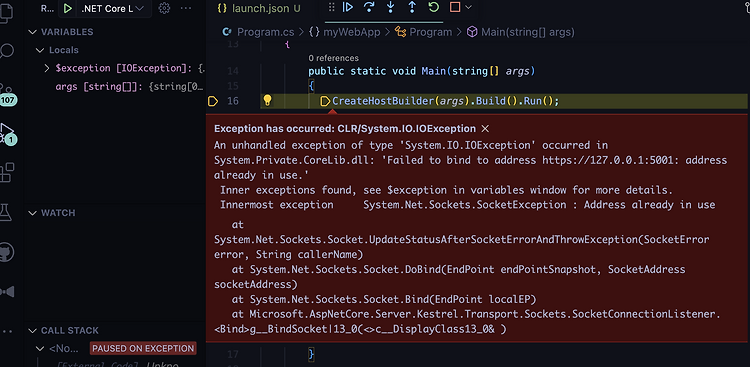The width and height of the screenshot is (750, 367).
Task: Click the breakpoint marker on line 16
Action: (213, 101)
